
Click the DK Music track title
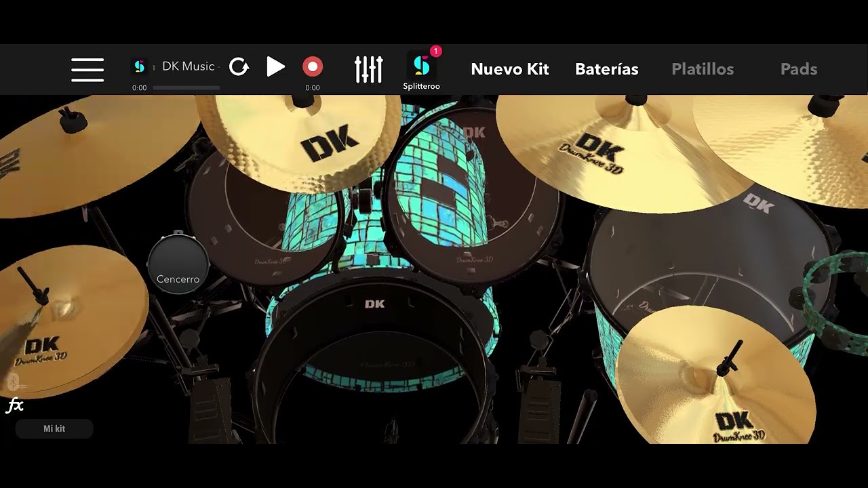click(189, 66)
